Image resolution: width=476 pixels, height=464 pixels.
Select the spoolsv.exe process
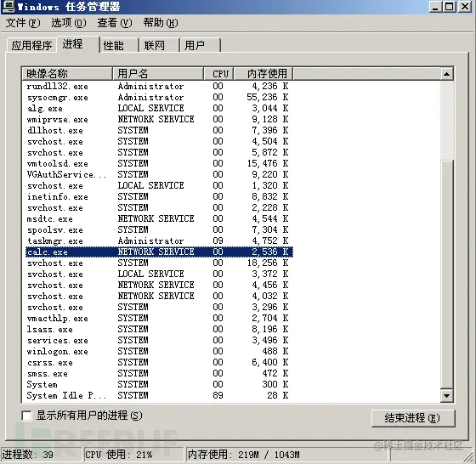point(159,229)
